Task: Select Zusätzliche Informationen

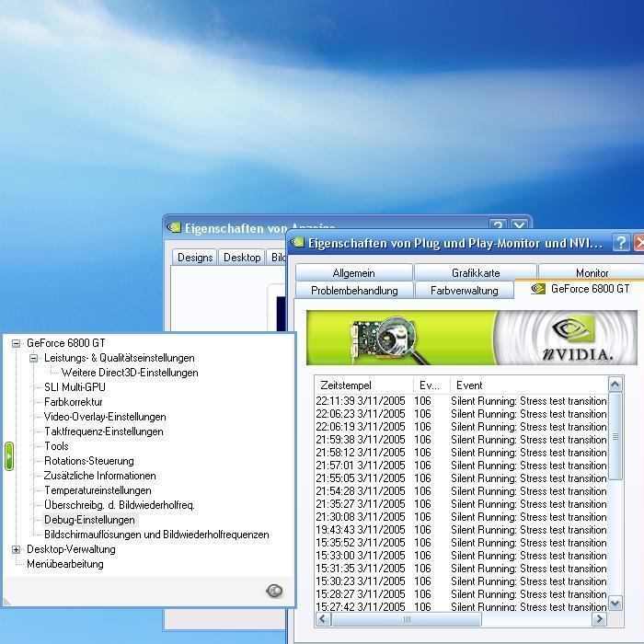Action: click(99, 476)
